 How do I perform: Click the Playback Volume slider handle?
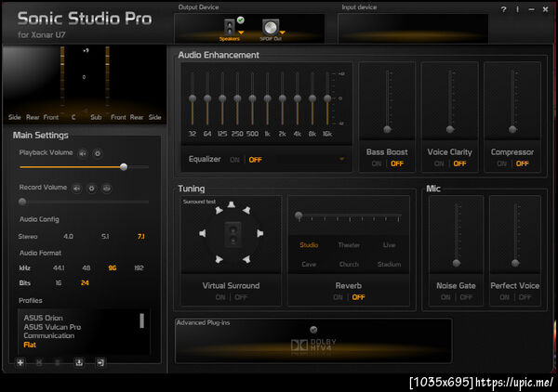coord(124,166)
